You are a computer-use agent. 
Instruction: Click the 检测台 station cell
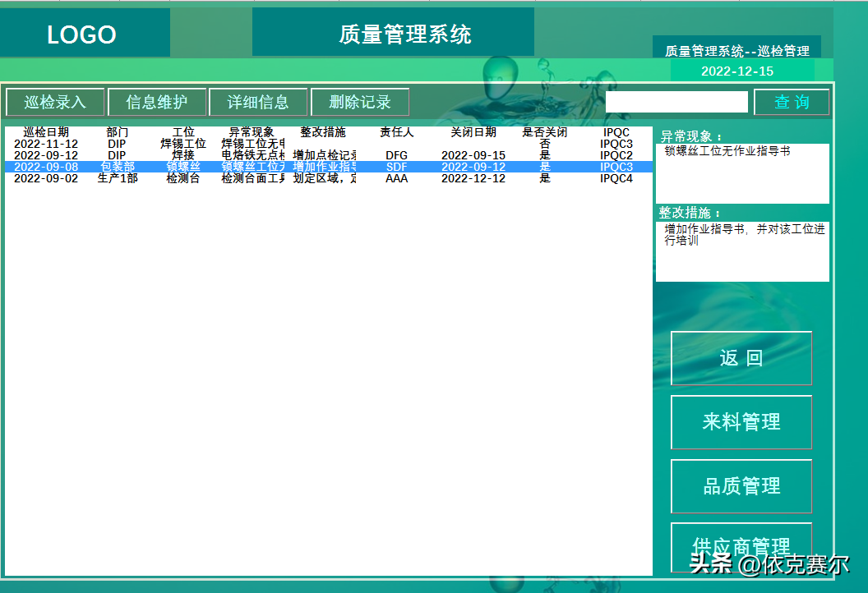183,178
